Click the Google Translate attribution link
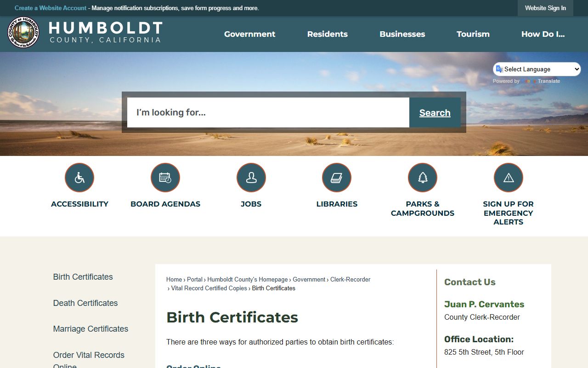 click(x=540, y=81)
